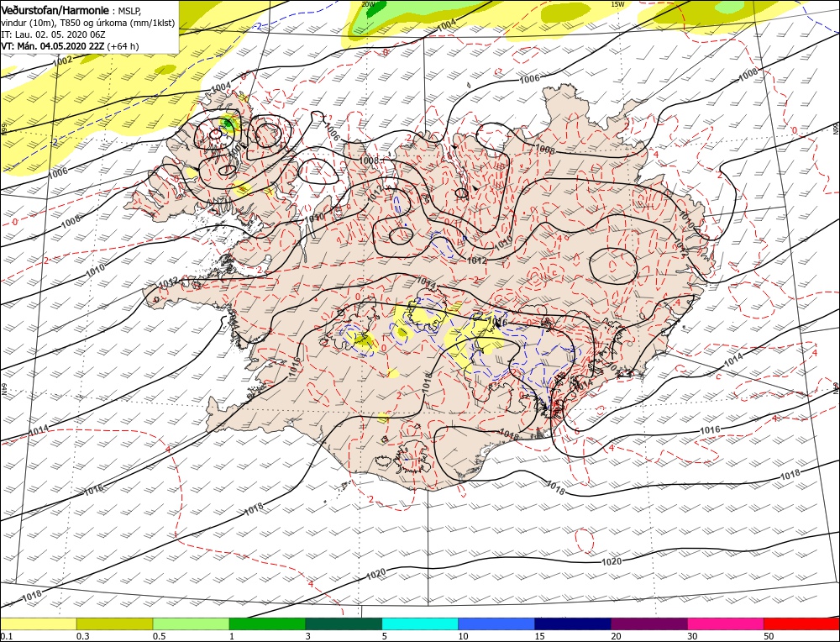Click the legend scale value '10'
840x642 pixels.
point(463,636)
